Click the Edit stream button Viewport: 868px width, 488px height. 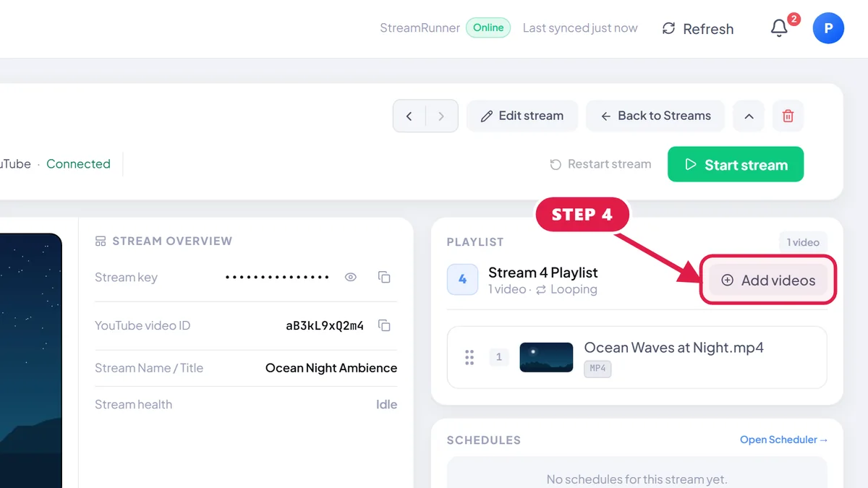click(522, 116)
